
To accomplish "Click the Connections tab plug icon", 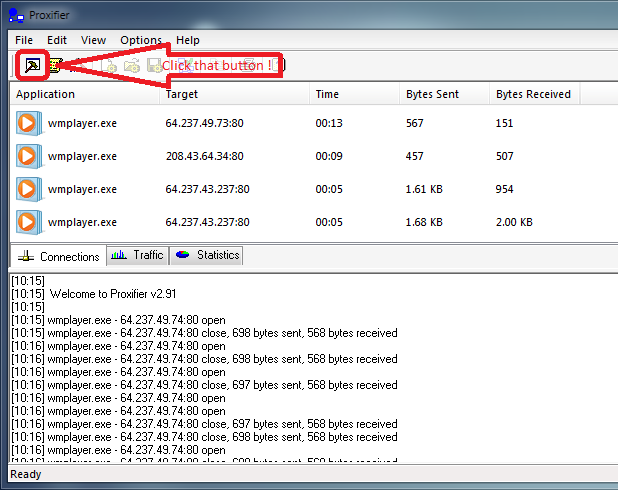I will tap(26, 256).
